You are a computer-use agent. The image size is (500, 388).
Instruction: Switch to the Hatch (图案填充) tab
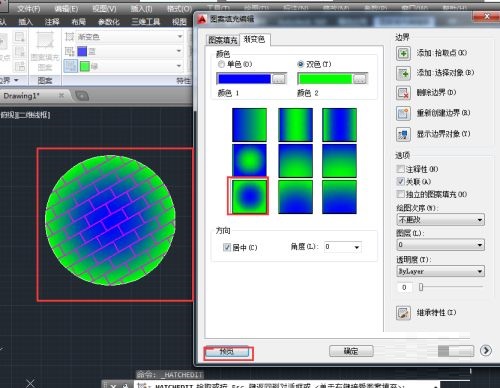pos(222,40)
